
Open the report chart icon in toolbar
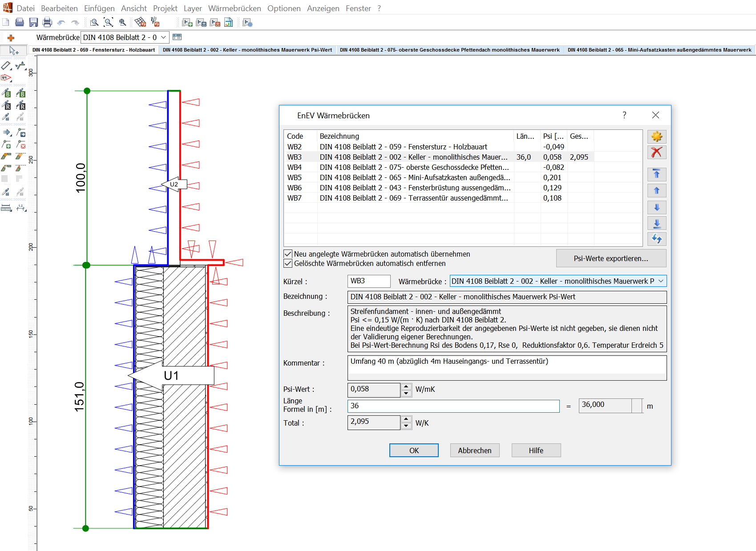[x=228, y=22]
